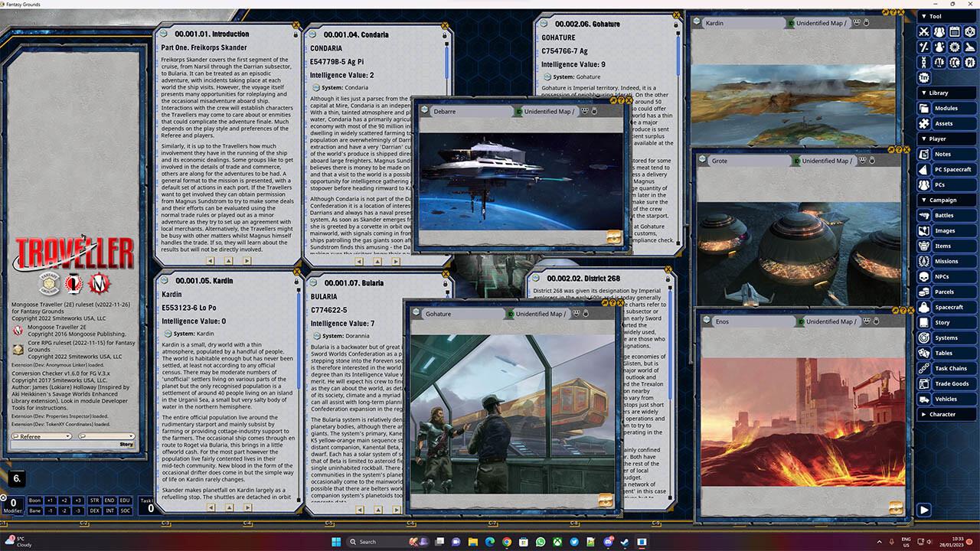This screenshot has height=551, width=980.
Task: Switch to the Unidentified Map tab in Debarre window
Action: 547,111
